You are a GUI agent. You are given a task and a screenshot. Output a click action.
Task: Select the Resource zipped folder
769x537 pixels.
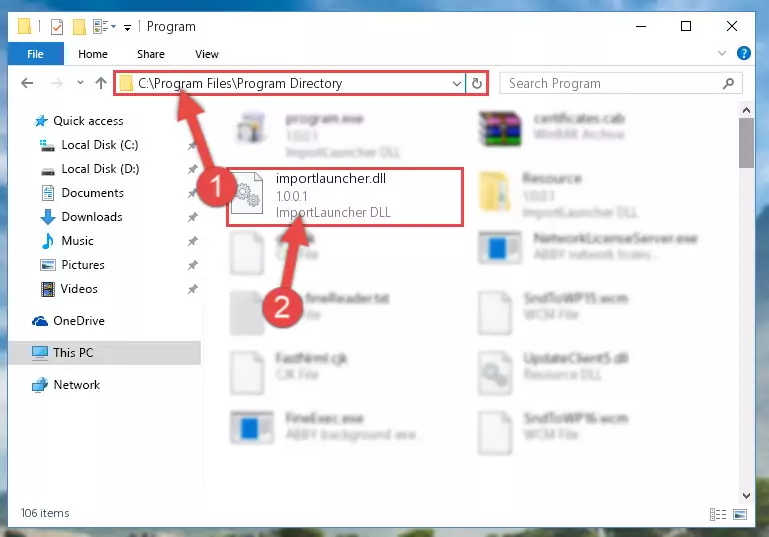[x=557, y=195]
